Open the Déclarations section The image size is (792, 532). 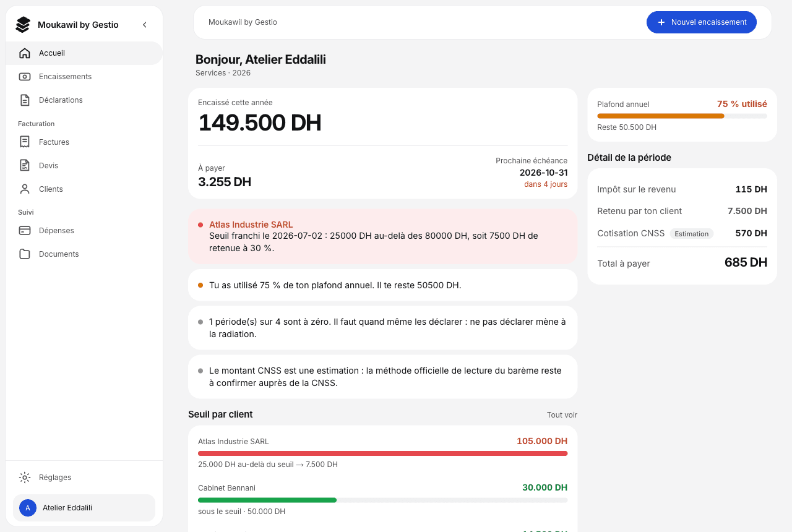[84, 100]
